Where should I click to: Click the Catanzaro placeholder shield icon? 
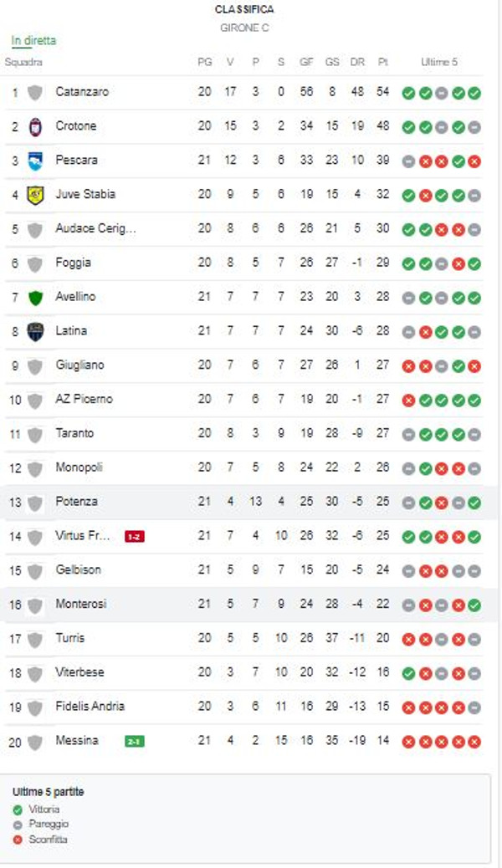point(34,92)
